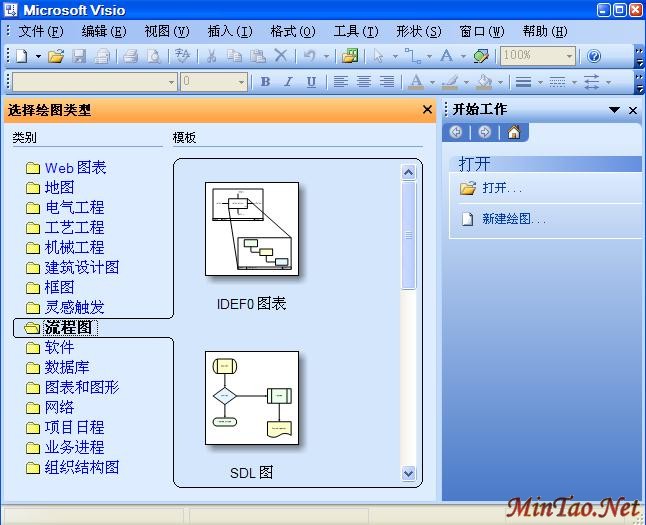Select the Pointer tool in toolbar
This screenshot has width=646, height=525.
click(x=379, y=56)
